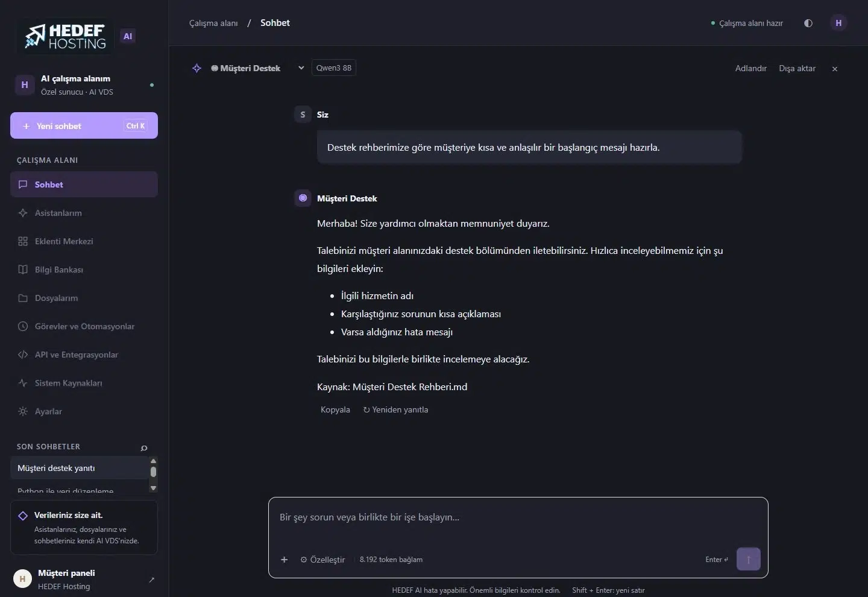Open the Özelleştir options in composer
The image size is (868, 597).
point(322,560)
